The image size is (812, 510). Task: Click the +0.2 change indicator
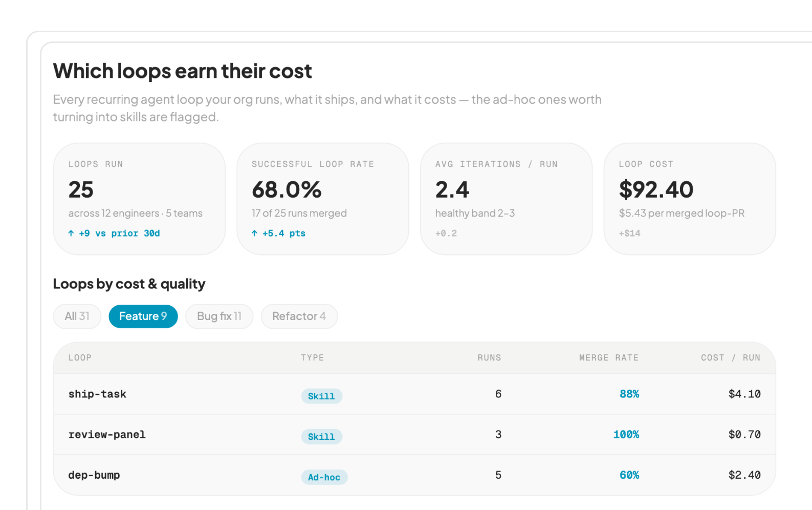click(x=446, y=233)
